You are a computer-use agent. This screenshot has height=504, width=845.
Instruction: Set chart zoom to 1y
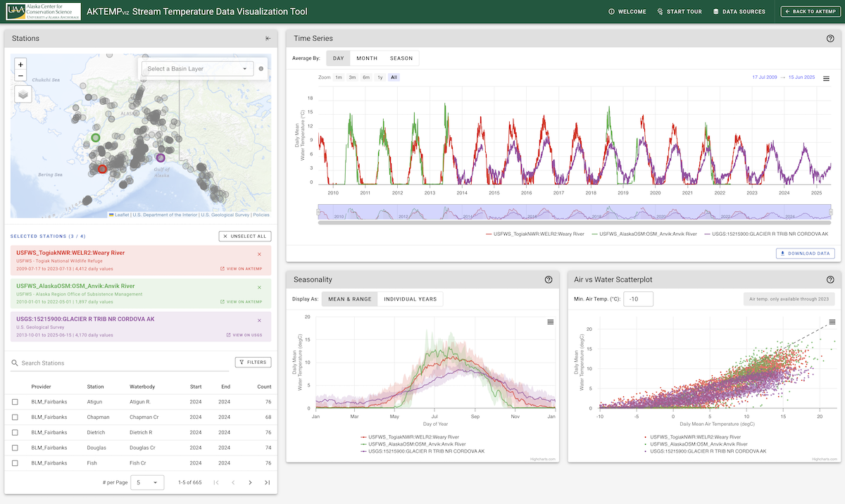pyautogui.click(x=380, y=77)
